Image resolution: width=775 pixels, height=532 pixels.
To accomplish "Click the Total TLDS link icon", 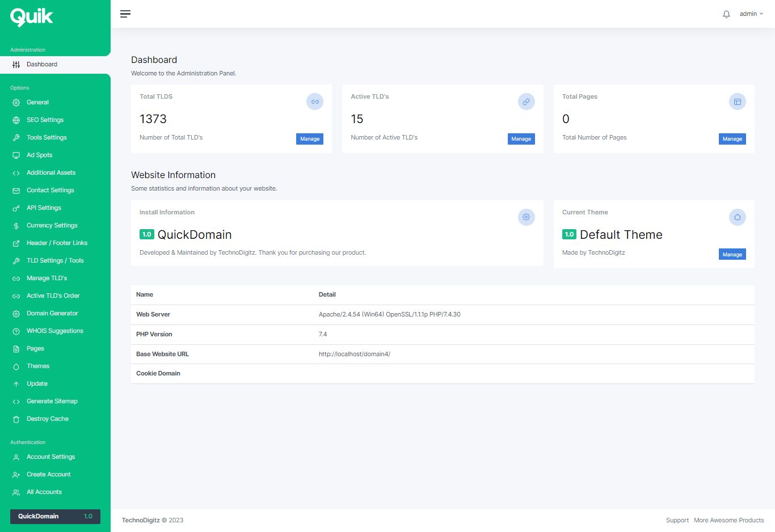I will 315,102.
